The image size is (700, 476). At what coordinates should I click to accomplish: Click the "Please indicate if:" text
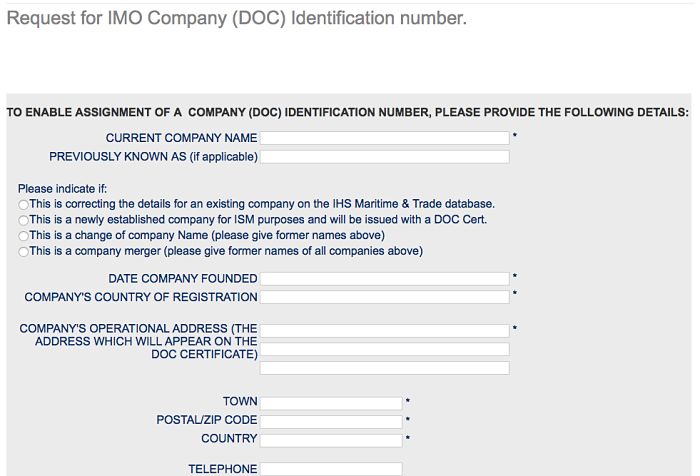[62, 189]
